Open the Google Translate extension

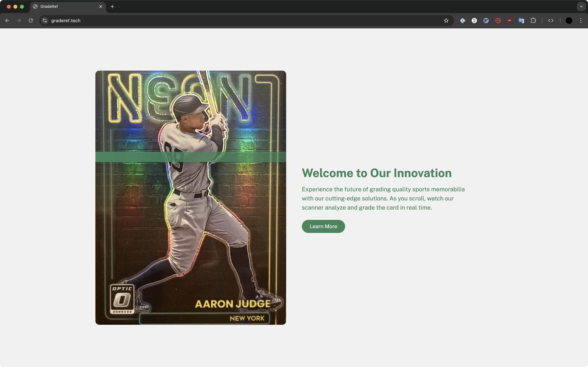click(521, 21)
